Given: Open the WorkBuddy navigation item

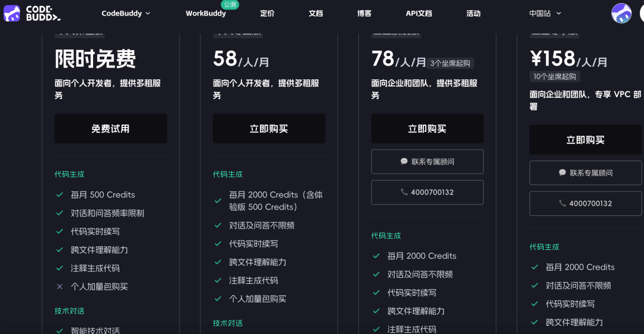Looking at the screenshot, I should [x=206, y=13].
